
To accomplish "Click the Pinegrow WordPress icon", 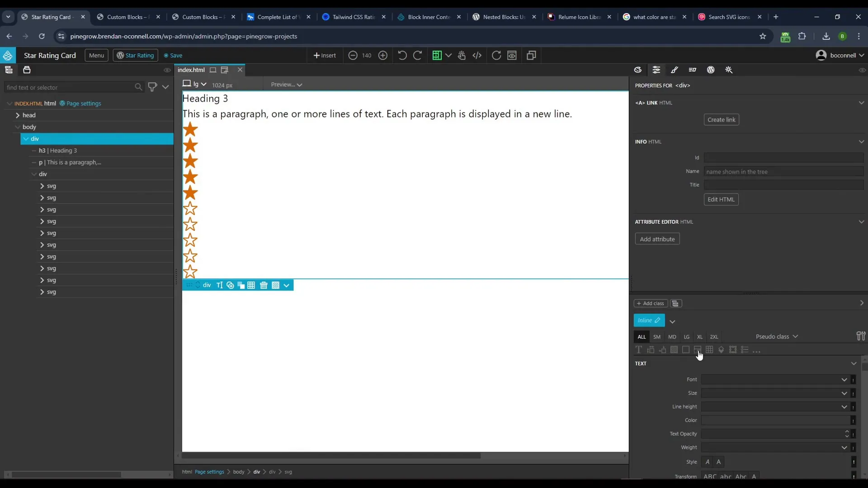I will 711,70.
